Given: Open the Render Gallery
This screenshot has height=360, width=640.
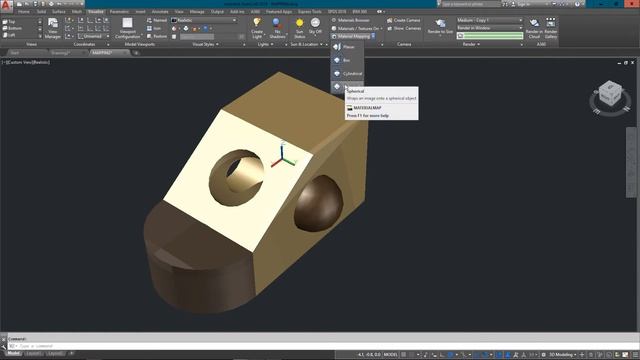Looking at the screenshot, I should [551, 28].
